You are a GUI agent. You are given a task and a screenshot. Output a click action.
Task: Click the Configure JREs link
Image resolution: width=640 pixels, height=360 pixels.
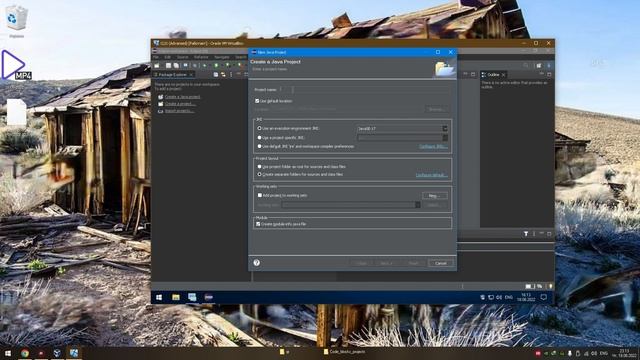433,147
